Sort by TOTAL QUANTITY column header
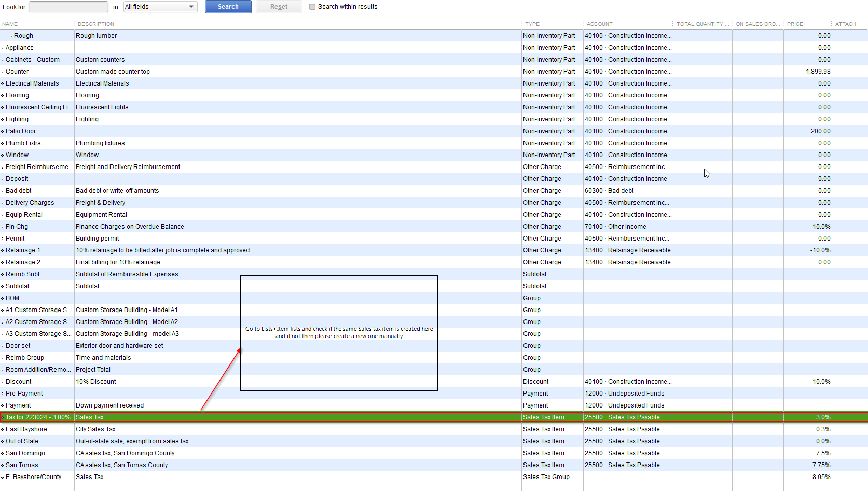Screen dimensions: 868x491 pyautogui.click(x=702, y=24)
